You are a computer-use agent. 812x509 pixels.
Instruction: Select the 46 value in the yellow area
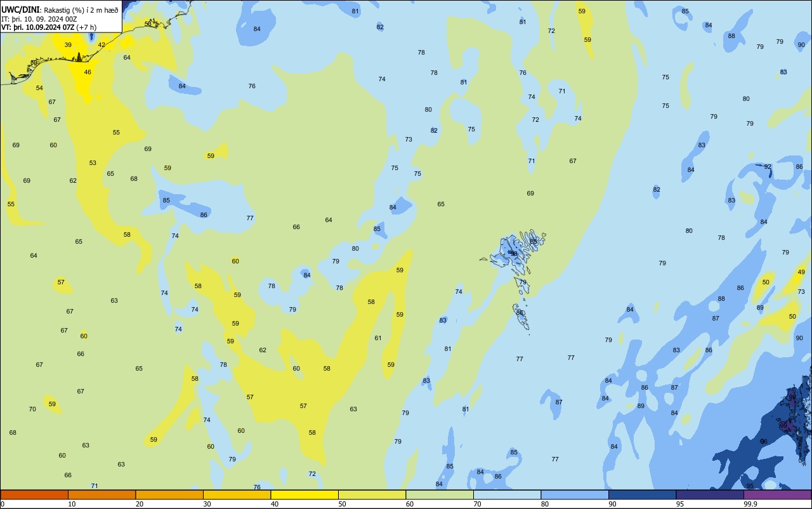click(x=88, y=72)
